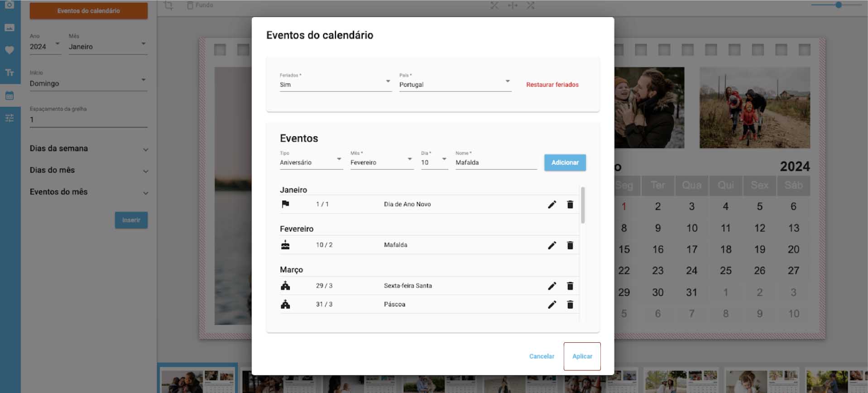This screenshot has height=393, width=868.
Task: Open the calendar icon in left sidebar
Action: (x=10, y=96)
